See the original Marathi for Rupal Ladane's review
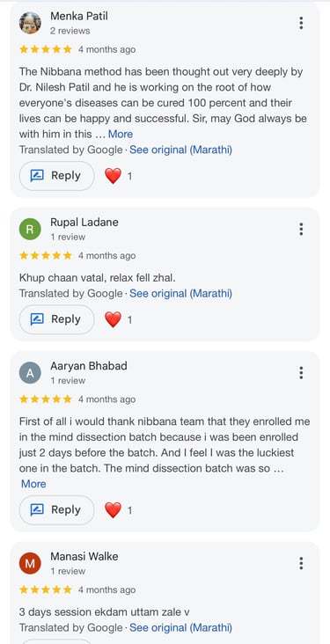 [180, 294]
